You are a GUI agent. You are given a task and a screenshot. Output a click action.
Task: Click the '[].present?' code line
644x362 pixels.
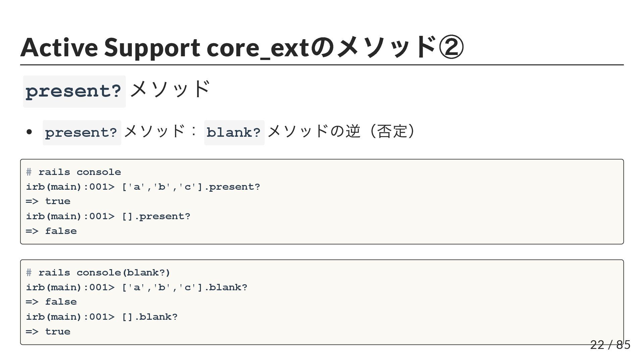click(x=108, y=216)
